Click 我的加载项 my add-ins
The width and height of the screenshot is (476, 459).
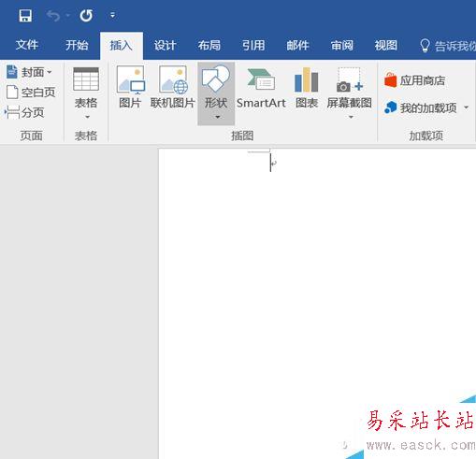pyautogui.click(x=421, y=108)
